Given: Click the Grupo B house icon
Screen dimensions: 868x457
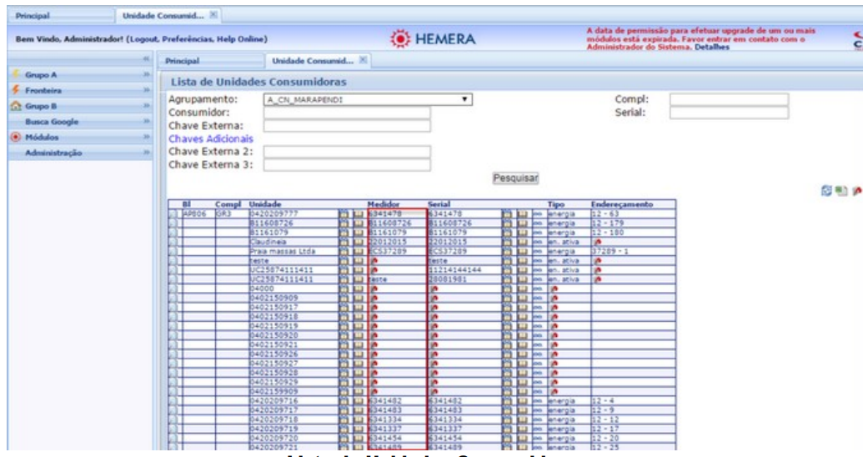Looking at the screenshot, I should (x=15, y=105).
